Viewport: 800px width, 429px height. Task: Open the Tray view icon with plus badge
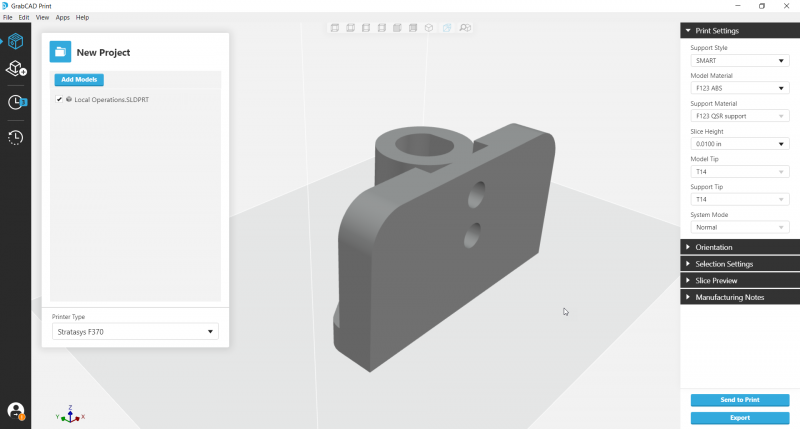[16, 68]
